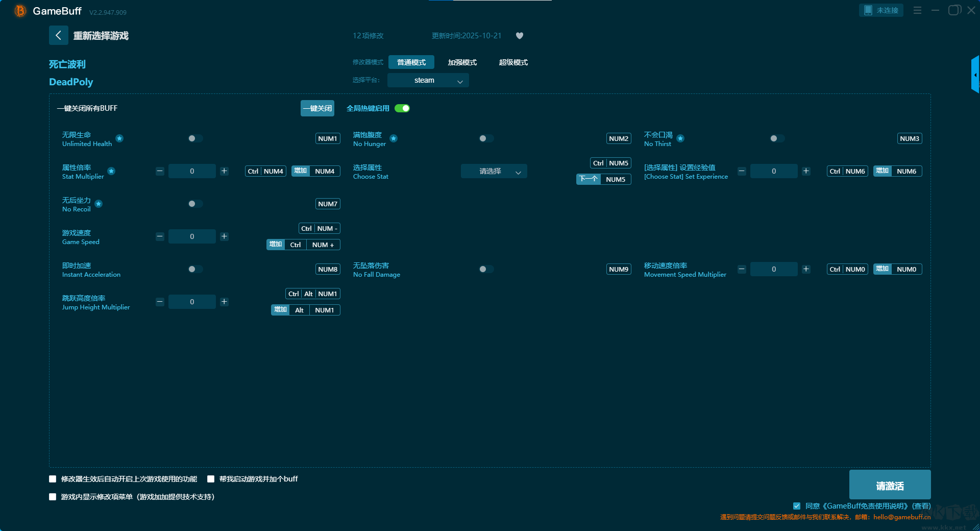Screen dimensions: 980x531
Task: Decrease Stat Multiplier with minus button
Action: click(x=160, y=171)
